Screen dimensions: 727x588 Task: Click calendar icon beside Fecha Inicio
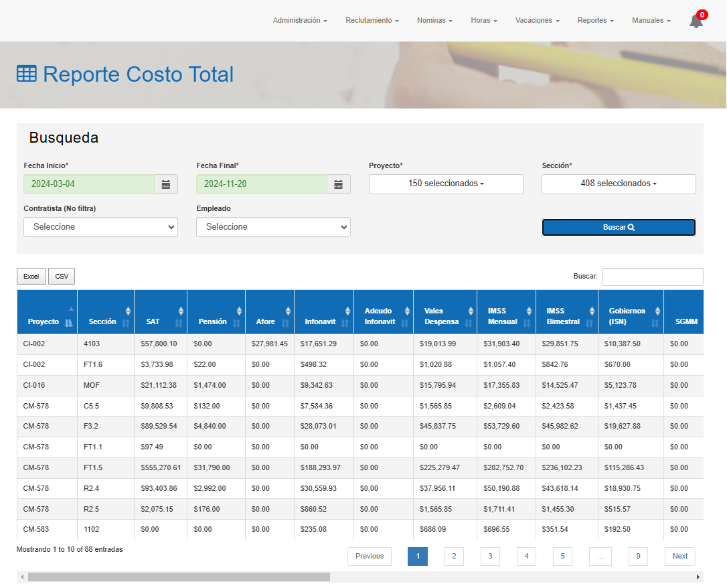[x=166, y=184]
